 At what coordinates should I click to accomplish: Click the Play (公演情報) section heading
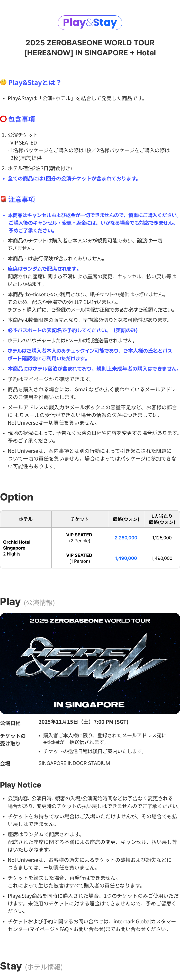28,602
